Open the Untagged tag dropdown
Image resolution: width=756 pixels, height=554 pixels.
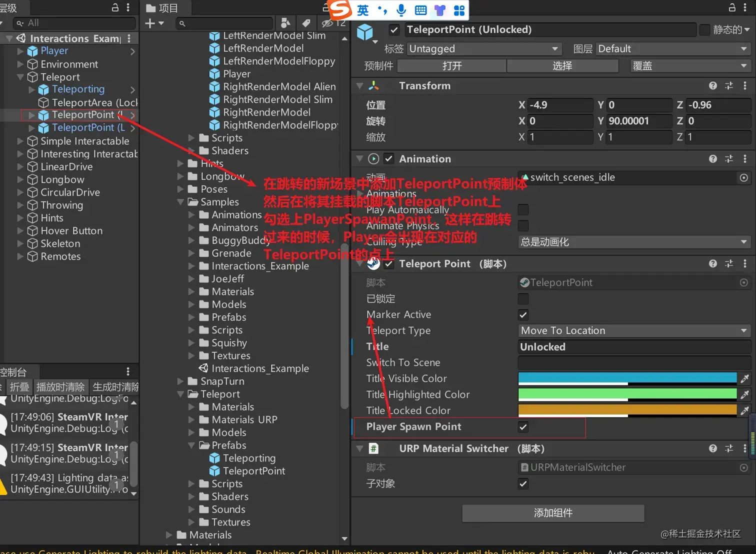[484, 49]
